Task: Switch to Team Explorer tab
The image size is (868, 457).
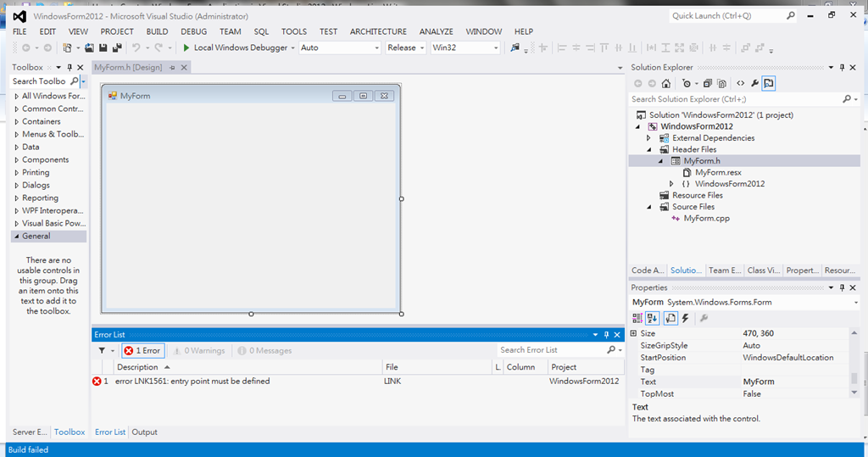Action: (x=725, y=270)
